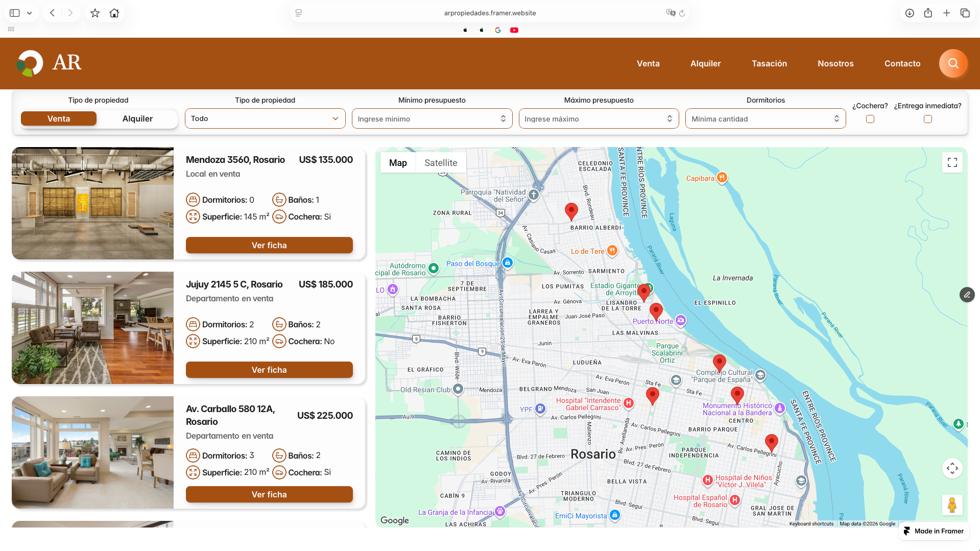Image resolution: width=980 pixels, height=551 pixels.
Task: Click the Capibara restaurant map marker
Action: tap(722, 178)
